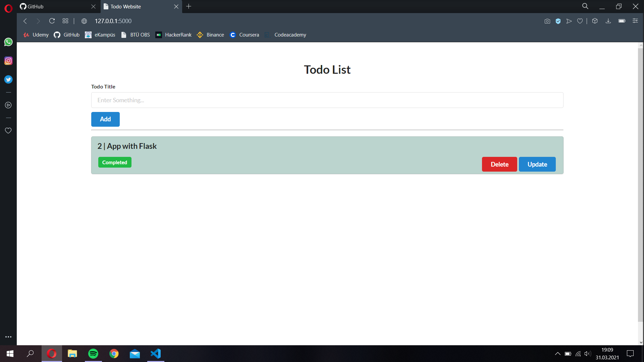
Task: Expand hidden system tray icons arrow
Action: [x=557, y=354]
